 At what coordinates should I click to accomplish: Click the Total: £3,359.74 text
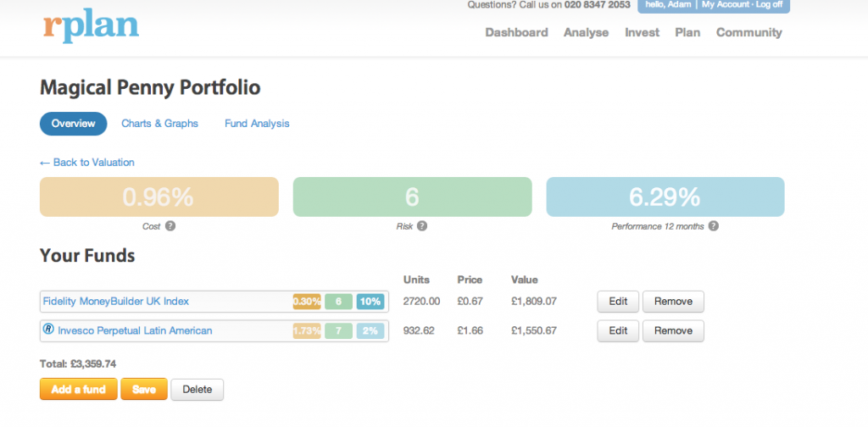click(x=78, y=364)
